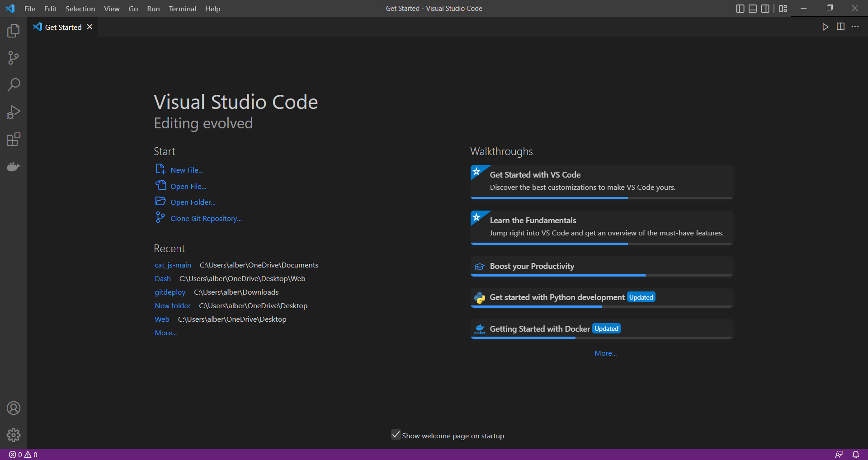
Task: Toggle the primary side bar layout icon
Action: (x=740, y=9)
